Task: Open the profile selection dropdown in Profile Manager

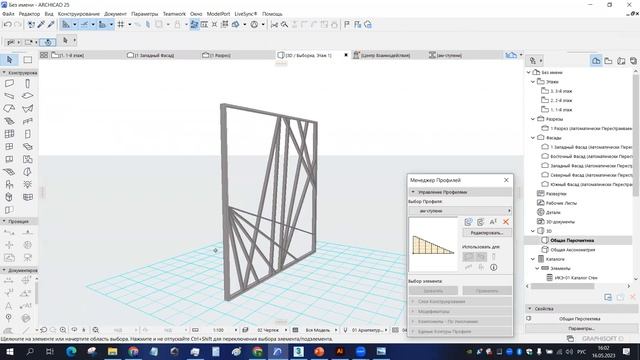Action: (460, 211)
